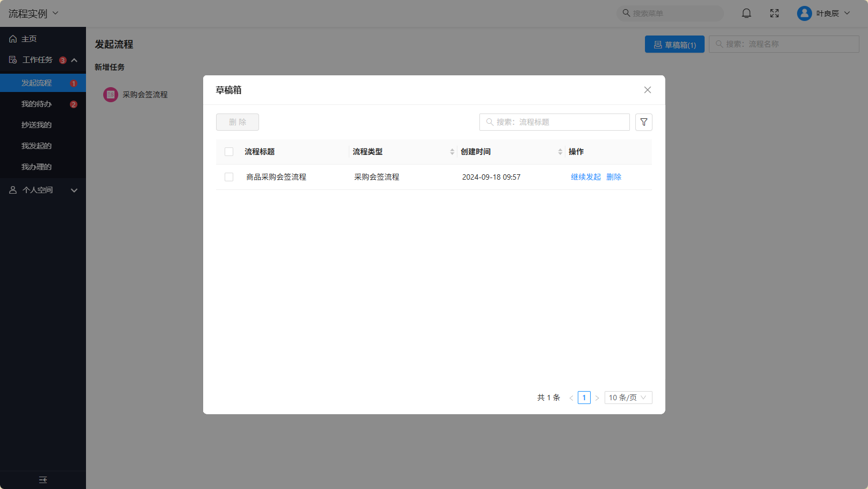Focus the 流程标题 search field
Image resolution: width=868 pixels, height=489 pixels.
[x=559, y=122]
